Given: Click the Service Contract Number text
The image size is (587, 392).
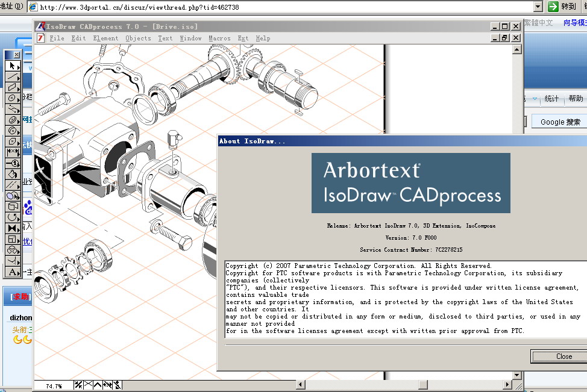Looking at the screenshot, I should [x=411, y=249].
